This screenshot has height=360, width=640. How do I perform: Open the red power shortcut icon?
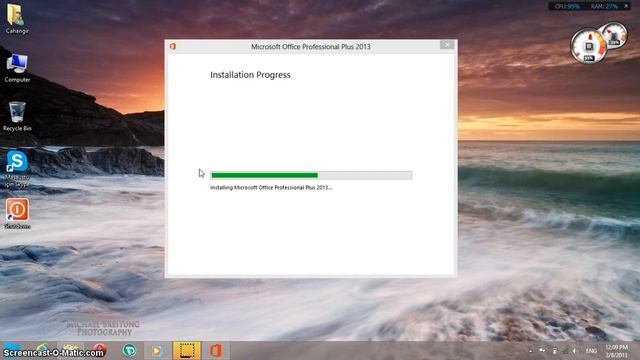(x=17, y=213)
